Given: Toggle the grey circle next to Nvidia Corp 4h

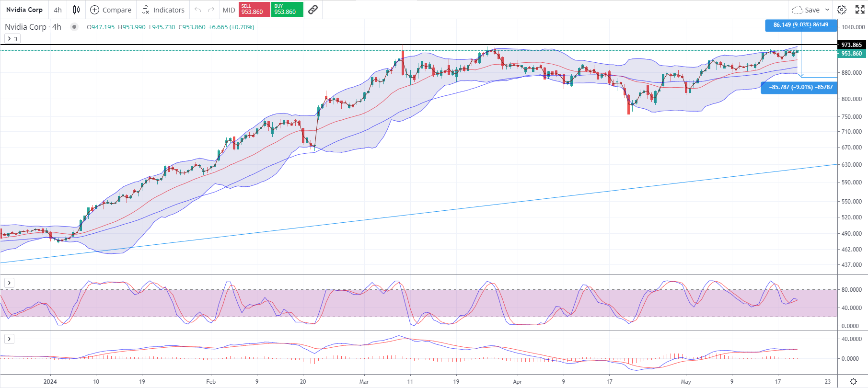Looking at the screenshot, I should coord(74,27).
